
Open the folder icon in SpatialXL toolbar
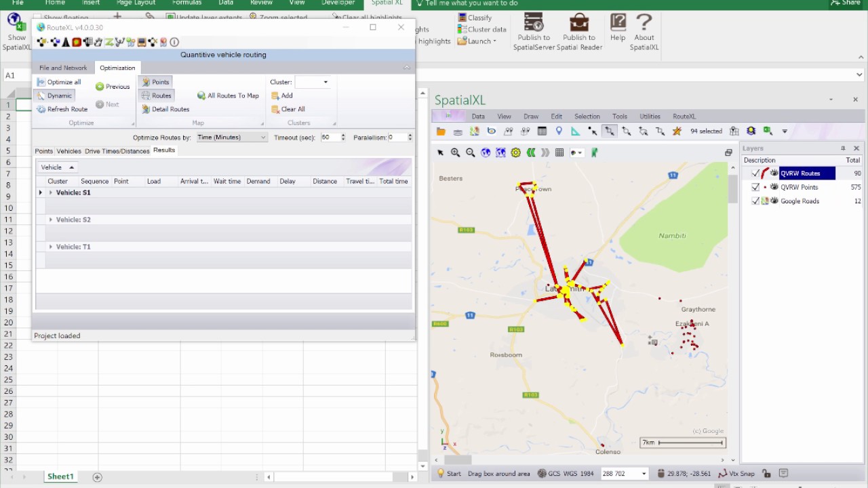(441, 131)
